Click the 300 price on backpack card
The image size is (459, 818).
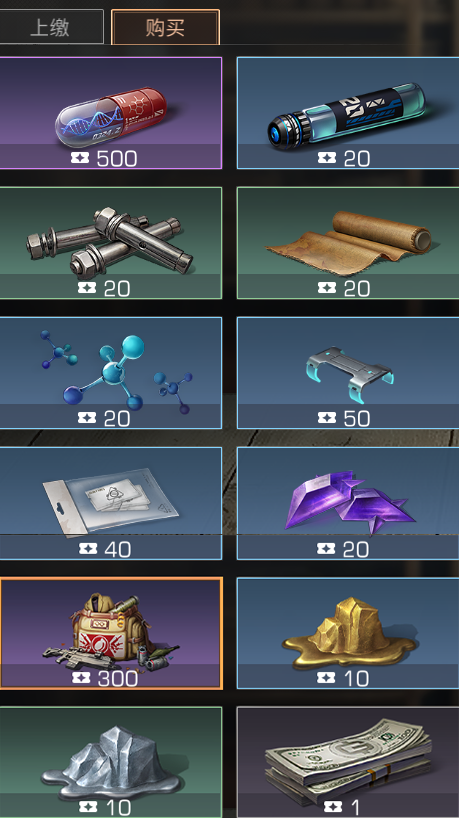tap(117, 678)
